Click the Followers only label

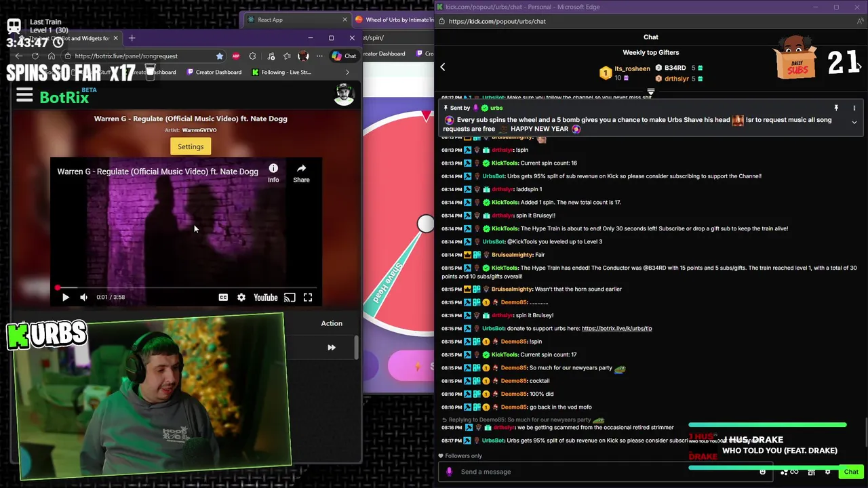tap(463, 456)
